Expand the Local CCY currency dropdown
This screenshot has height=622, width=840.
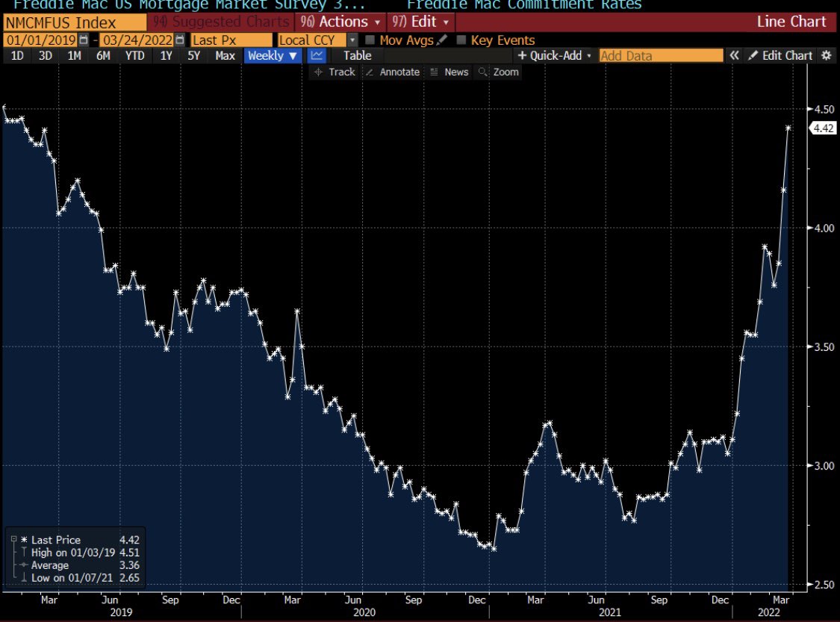click(352, 40)
